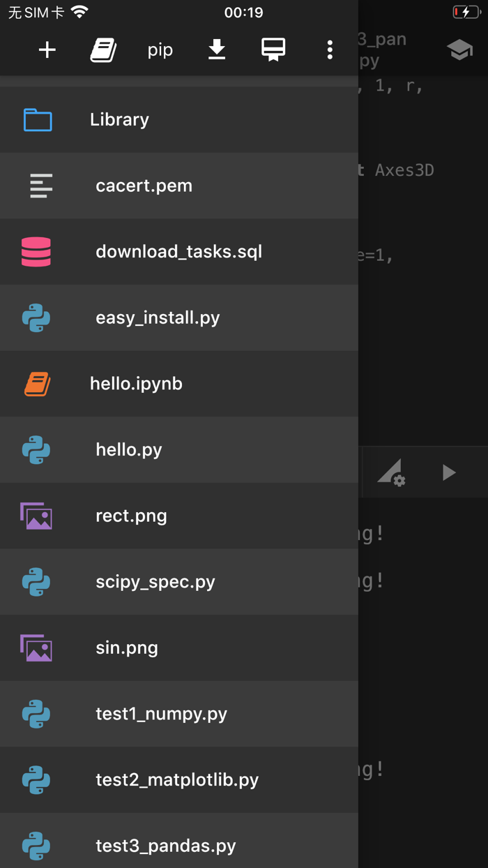Tap the graduation cap learning icon
The width and height of the screenshot is (488, 868).
(x=459, y=50)
